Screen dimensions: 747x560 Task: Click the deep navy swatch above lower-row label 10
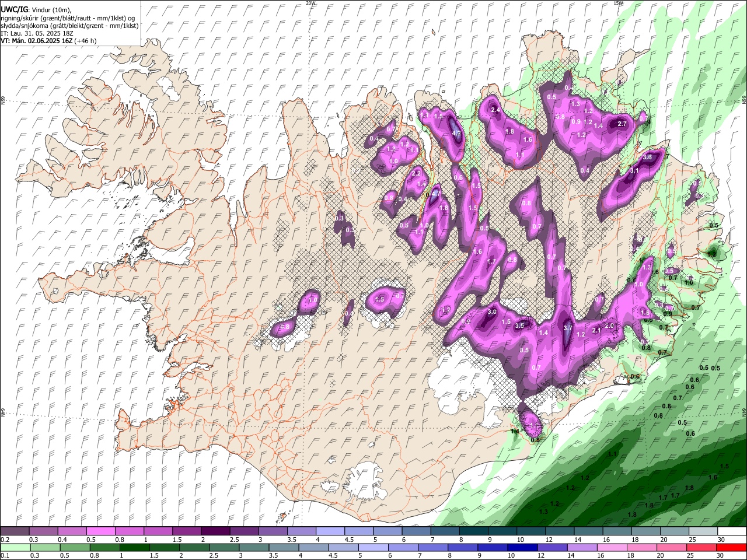click(x=522, y=547)
